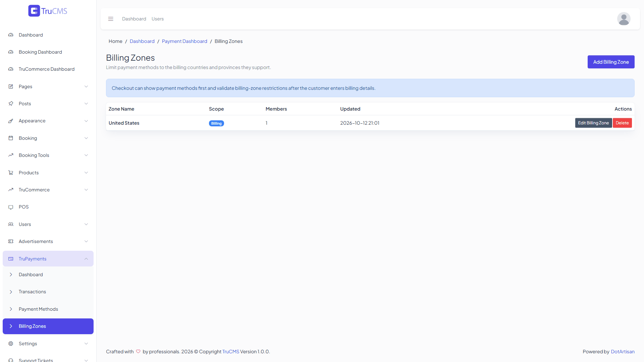Open the user avatar profile menu

pyautogui.click(x=624, y=19)
